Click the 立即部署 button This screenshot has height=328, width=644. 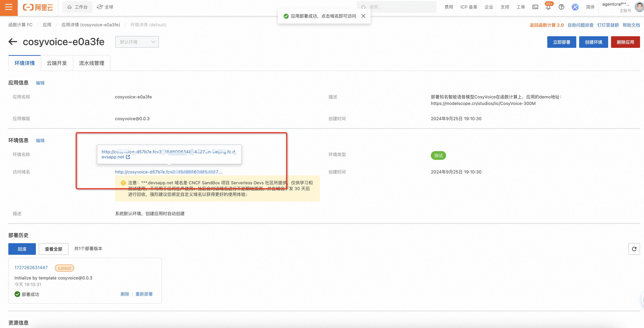[x=561, y=42]
